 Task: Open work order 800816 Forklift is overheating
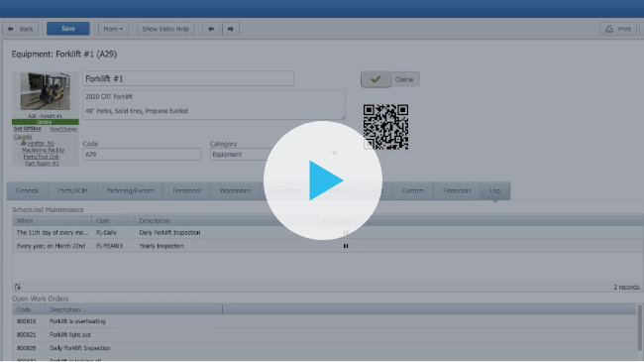tap(324, 321)
